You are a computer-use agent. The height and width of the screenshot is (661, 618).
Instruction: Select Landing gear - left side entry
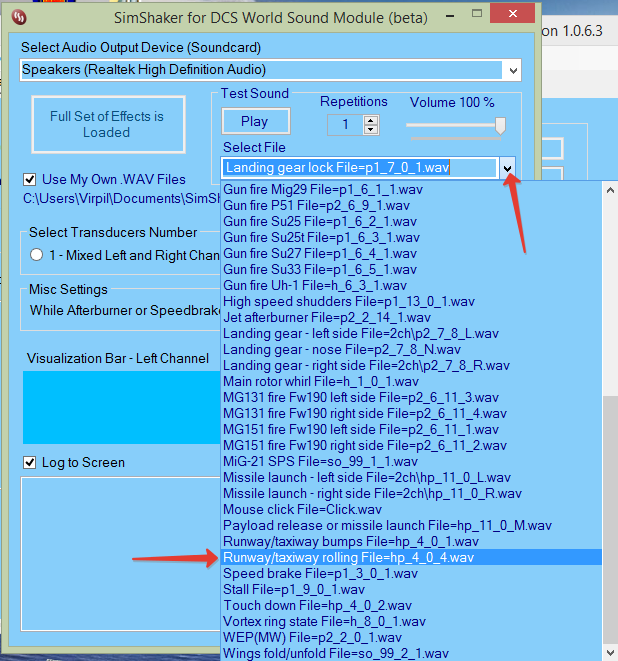(411, 334)
